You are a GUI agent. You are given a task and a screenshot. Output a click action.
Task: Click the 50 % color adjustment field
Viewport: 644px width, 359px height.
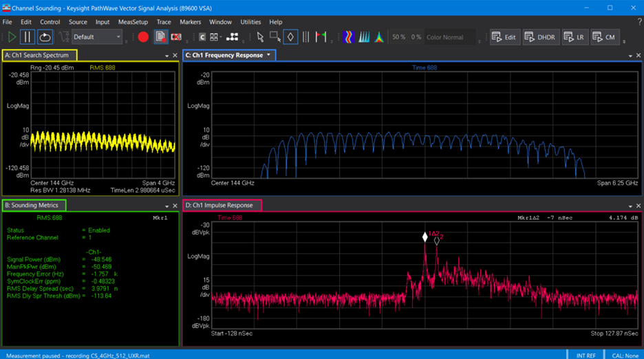[398, 37]
